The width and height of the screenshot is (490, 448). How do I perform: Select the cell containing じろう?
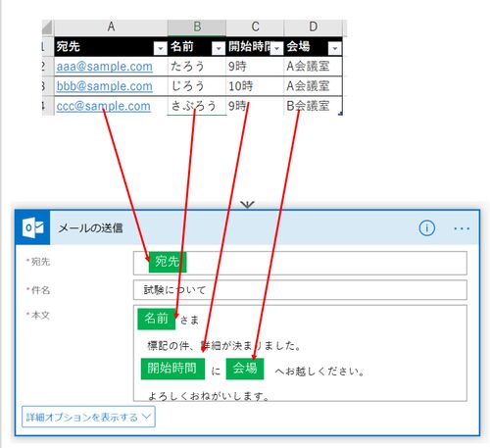coord(197,86)
